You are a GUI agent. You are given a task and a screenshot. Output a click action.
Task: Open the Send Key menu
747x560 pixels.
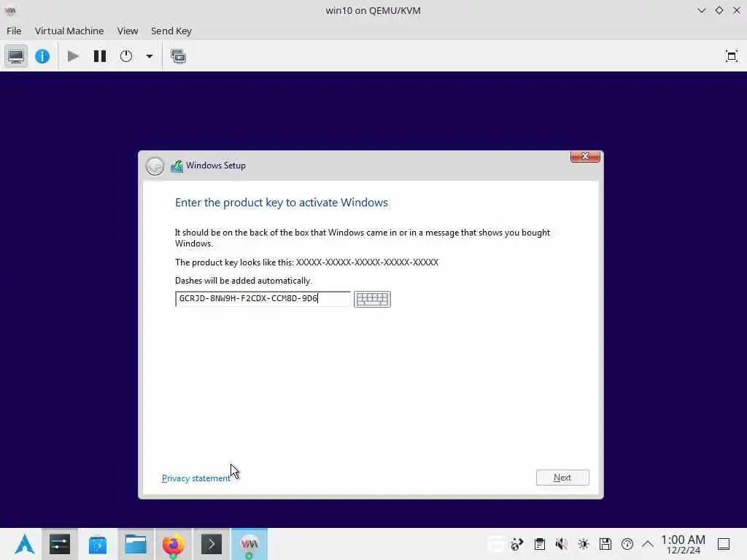pyautogui.click(x=171, y=31)
